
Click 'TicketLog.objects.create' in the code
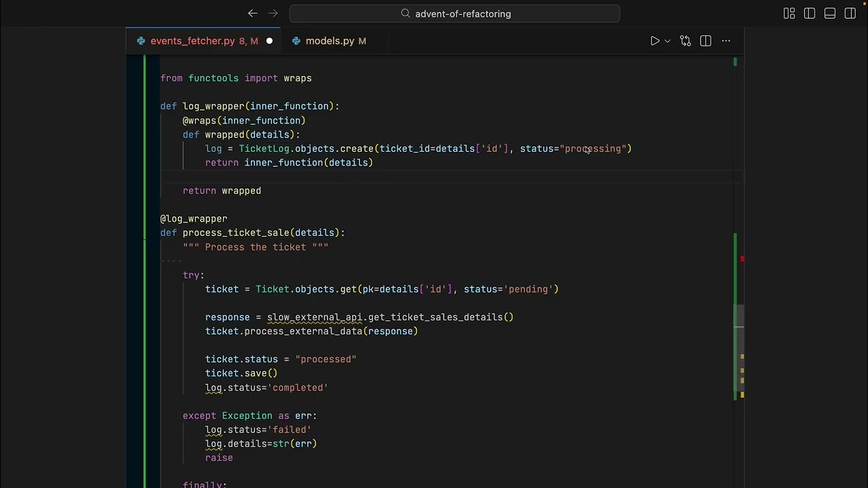(307, 148)
